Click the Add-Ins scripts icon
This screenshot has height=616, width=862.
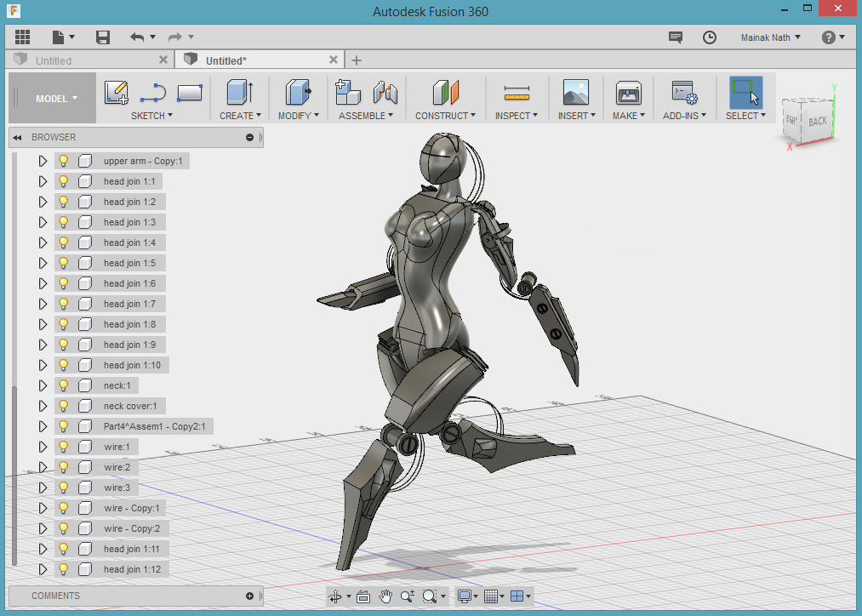(x=684, y=93)
